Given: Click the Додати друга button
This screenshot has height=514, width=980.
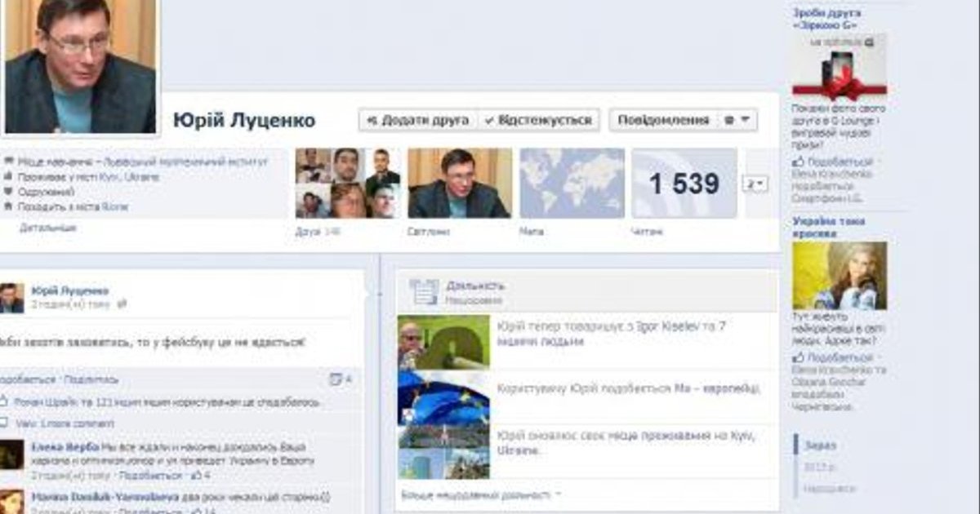Looking at the screenshot, I should [417, 120].
